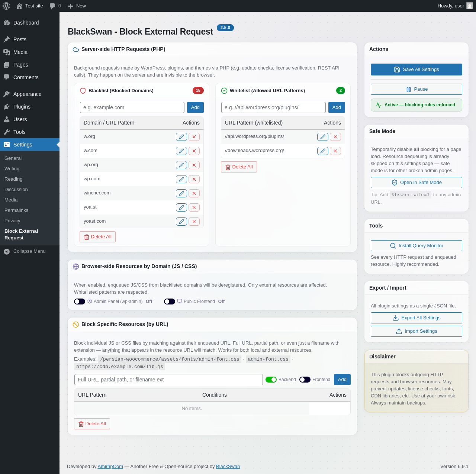Edit the //downloads.wordpress.org/ whitelist pattern

[x=323, y=151]
